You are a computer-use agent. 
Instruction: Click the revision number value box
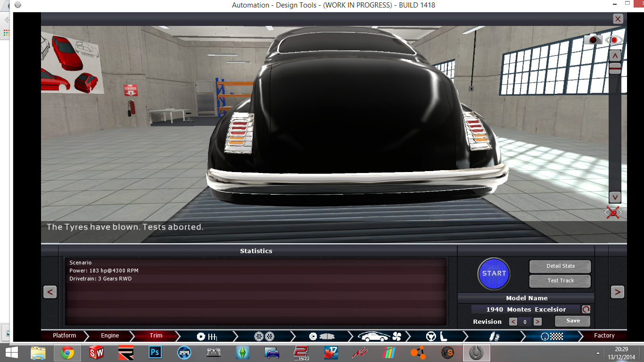point(525,322)
